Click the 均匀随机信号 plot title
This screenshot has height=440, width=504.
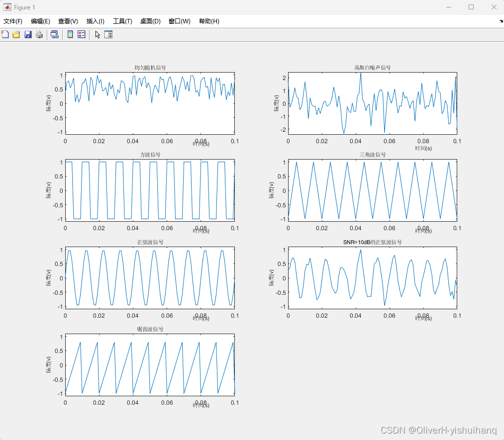pos(150,68)
